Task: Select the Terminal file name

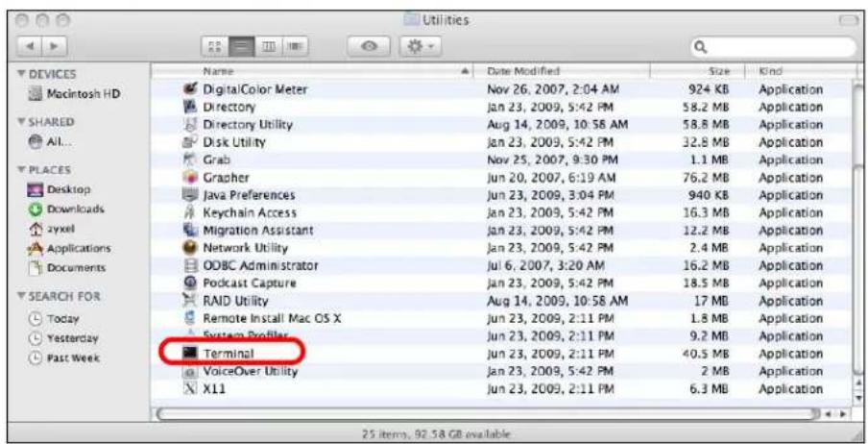Action: pos(229,354)
